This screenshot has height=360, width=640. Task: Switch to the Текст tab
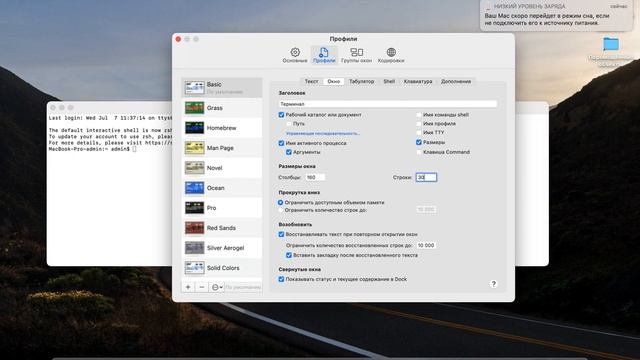click(311, 81)
